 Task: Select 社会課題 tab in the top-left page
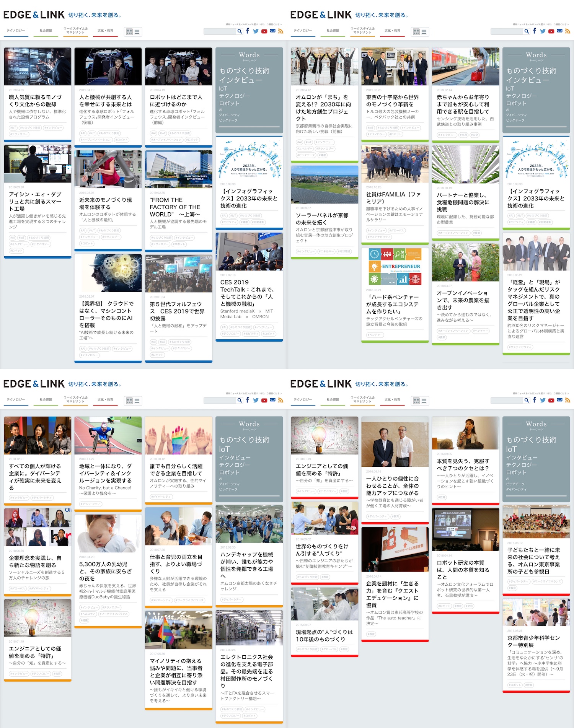[46, 31]
